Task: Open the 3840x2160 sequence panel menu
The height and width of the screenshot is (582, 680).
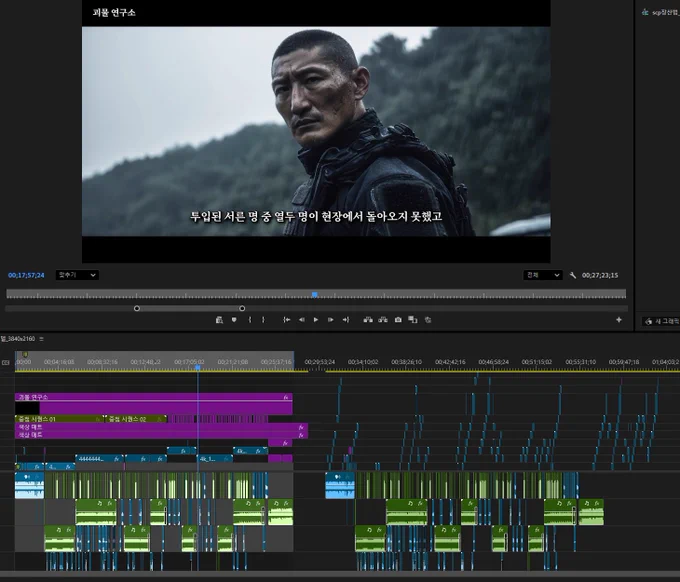Action: tap(42, 339)
